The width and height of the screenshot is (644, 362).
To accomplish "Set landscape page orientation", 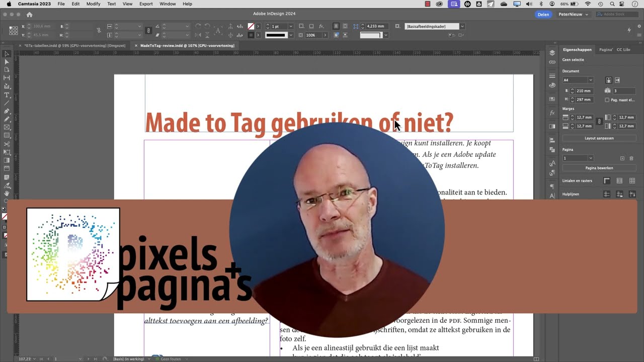I will [x=617, y=80].
